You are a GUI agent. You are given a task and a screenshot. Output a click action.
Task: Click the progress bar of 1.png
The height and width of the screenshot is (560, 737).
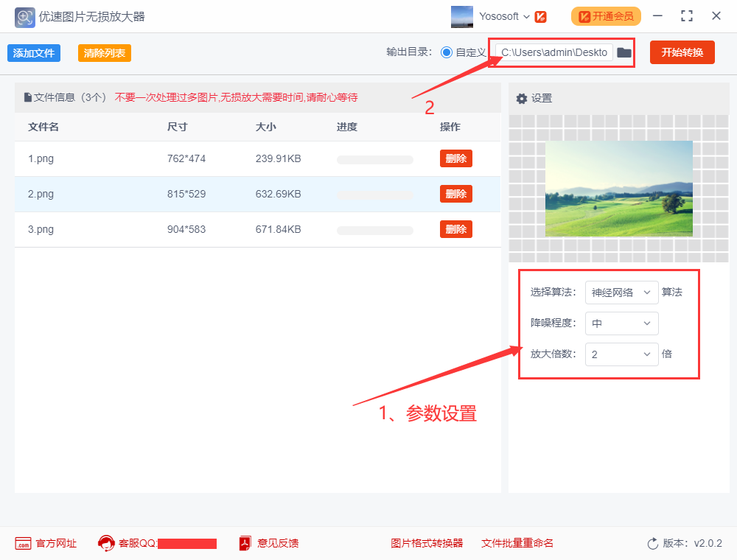point(374,158)
